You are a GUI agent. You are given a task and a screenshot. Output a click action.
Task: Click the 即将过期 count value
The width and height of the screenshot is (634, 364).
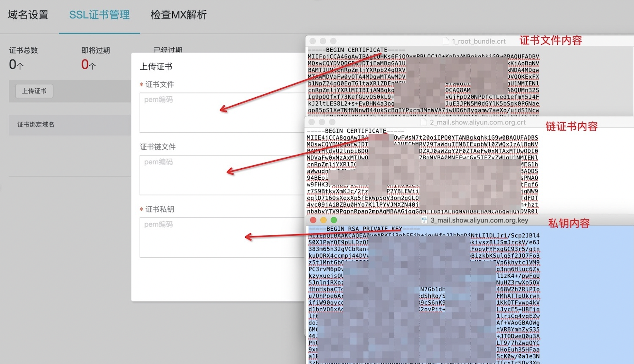click(88, 65)
